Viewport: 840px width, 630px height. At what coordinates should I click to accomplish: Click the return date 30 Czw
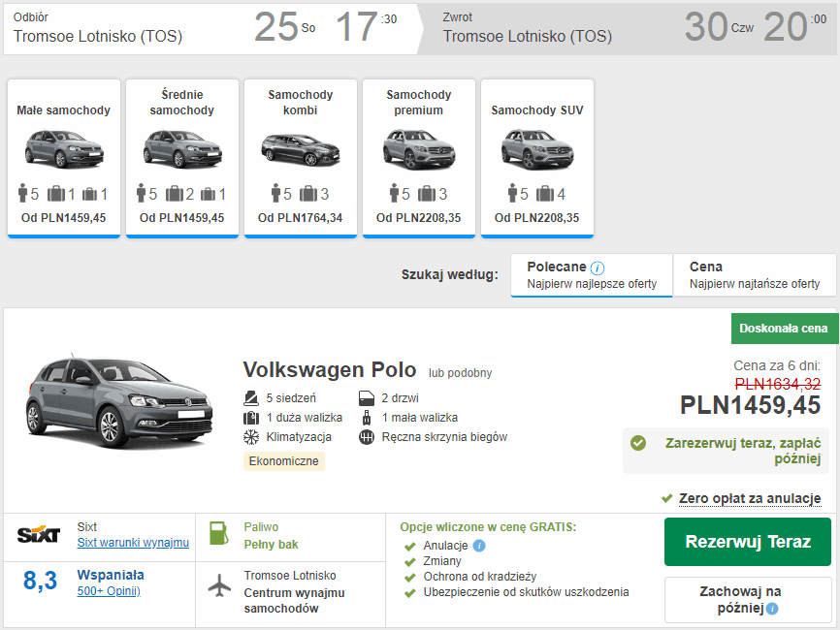(720, 27)
